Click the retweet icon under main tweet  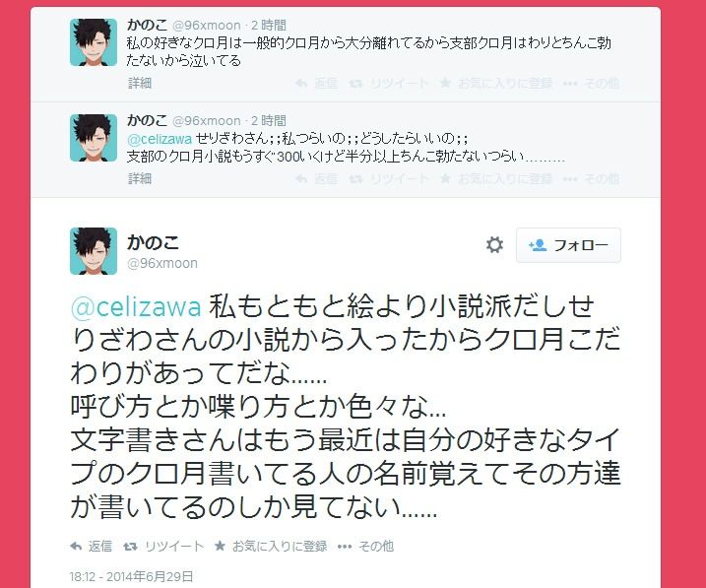[x=130, y=546]
